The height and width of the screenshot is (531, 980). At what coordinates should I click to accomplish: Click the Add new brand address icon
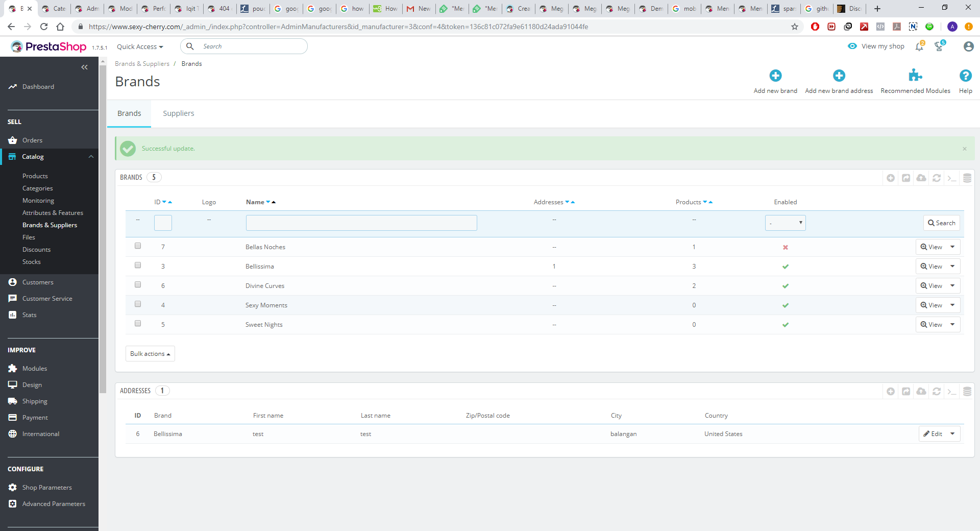(x=839, y=76)
